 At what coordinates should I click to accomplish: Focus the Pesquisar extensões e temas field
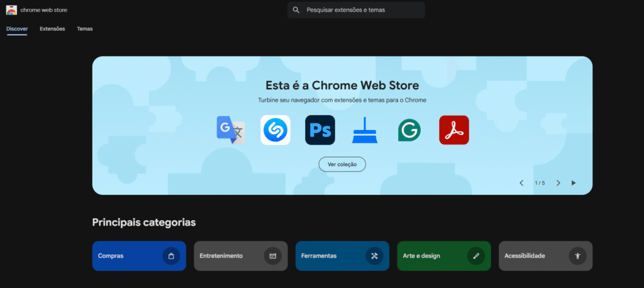click(356, 10)
